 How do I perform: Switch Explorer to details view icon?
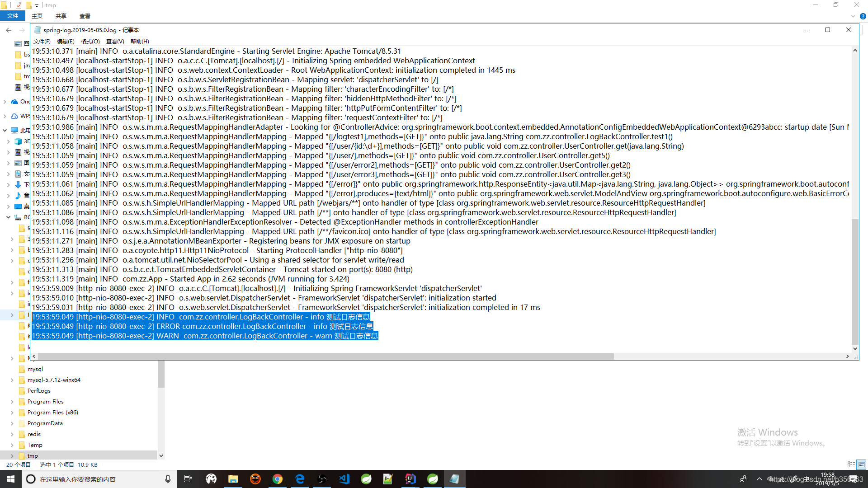click(x=851, y=465)
